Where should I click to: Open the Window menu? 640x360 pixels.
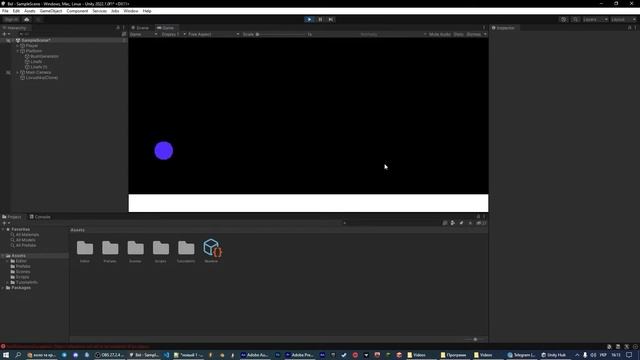tap(131, 11)
